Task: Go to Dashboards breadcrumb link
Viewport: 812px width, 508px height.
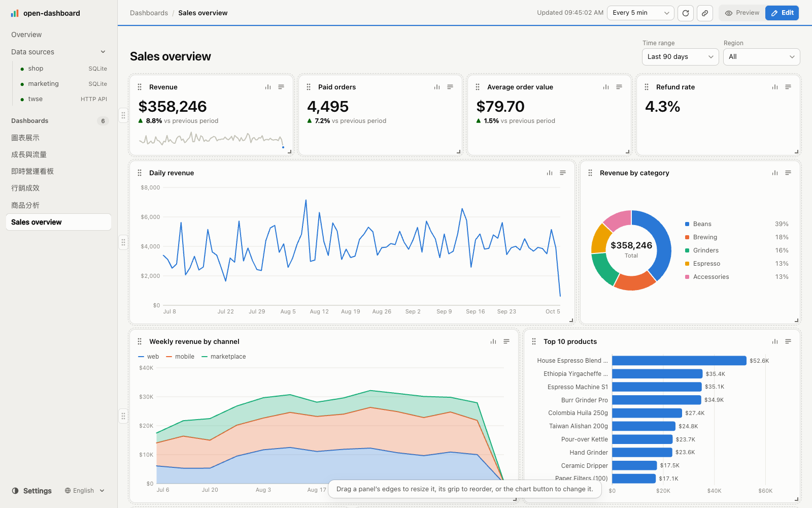Action: (149, 13)
